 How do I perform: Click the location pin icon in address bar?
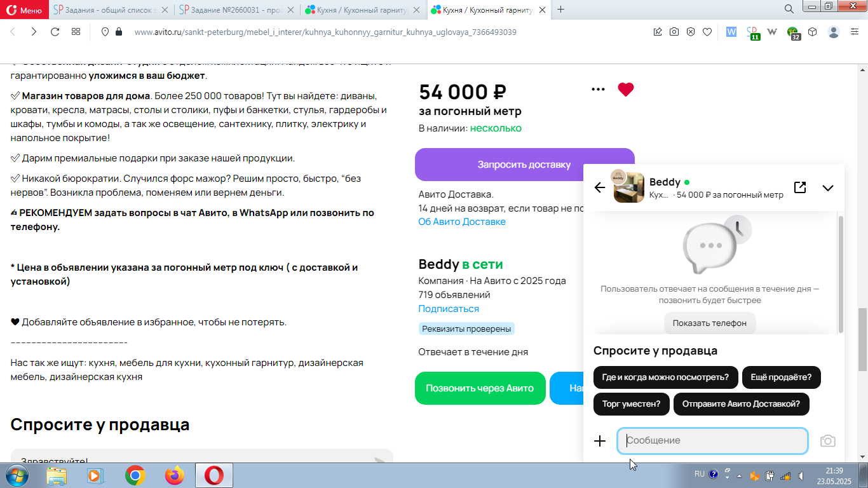[105, 32]
